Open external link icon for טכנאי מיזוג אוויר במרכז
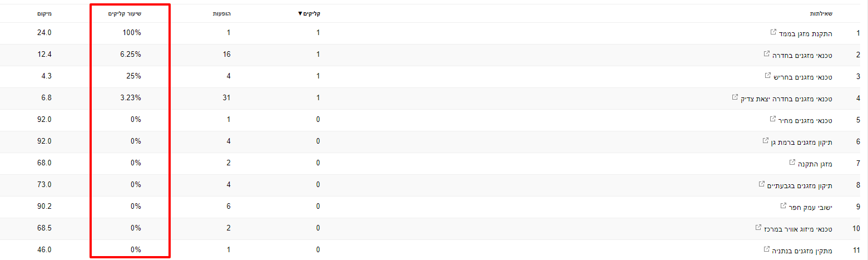The image size is (868, 260). [758, 228]
